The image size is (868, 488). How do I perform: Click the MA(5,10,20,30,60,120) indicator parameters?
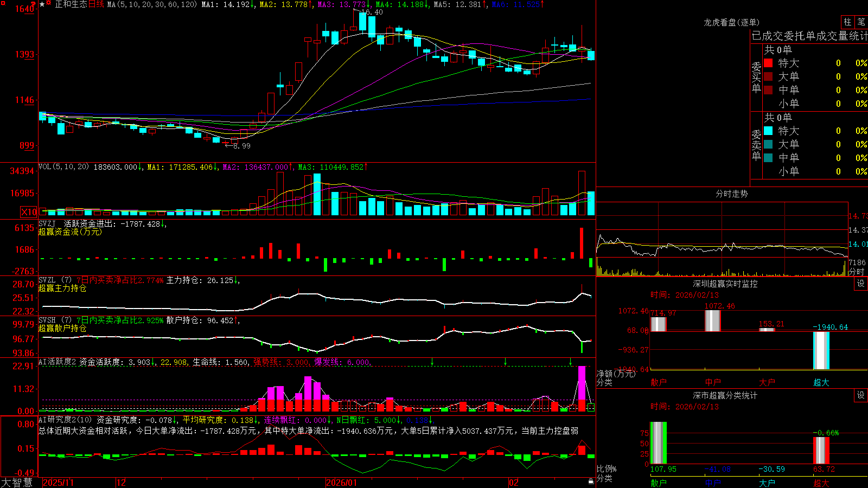point(152,4)
